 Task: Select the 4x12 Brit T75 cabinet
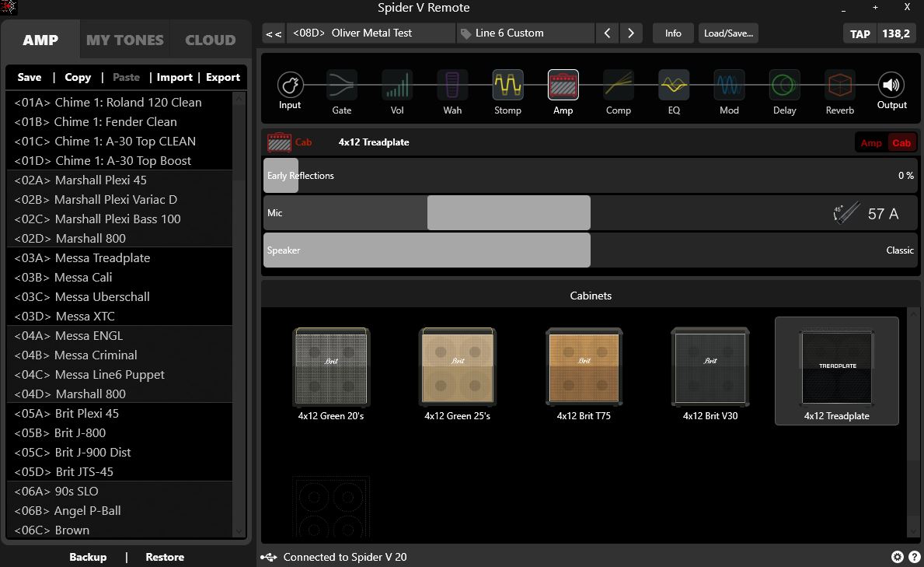[x=584, y=374]
